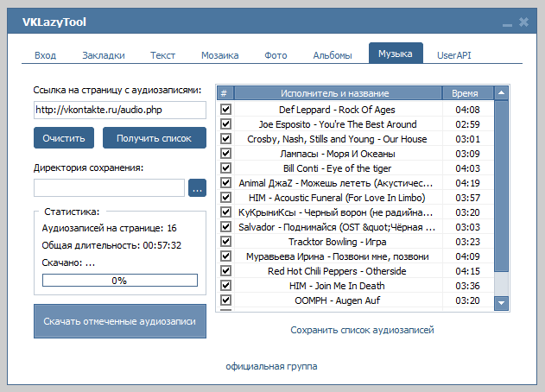Uncheck Def Leppard - Rock Of Ages checkbox
The image size is (545, 392).
coord(226,110)
